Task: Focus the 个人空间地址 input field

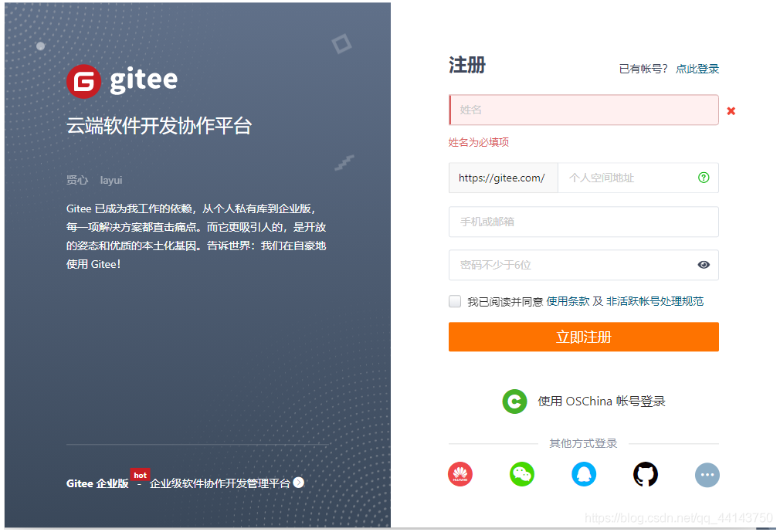Action: (638, 178)
